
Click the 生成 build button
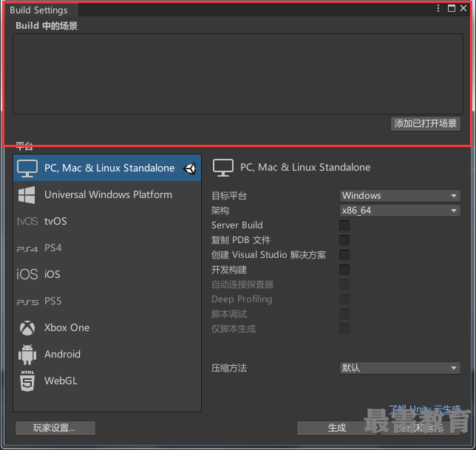(x=336, y=428)
